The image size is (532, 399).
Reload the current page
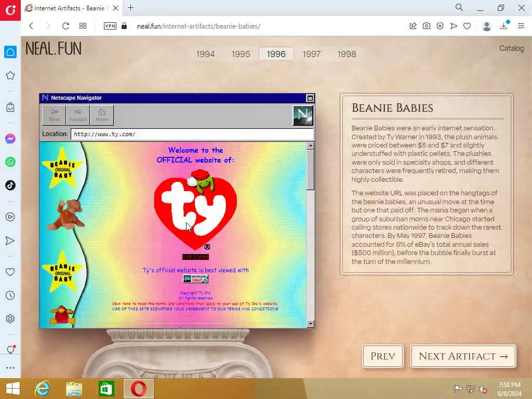65,26
